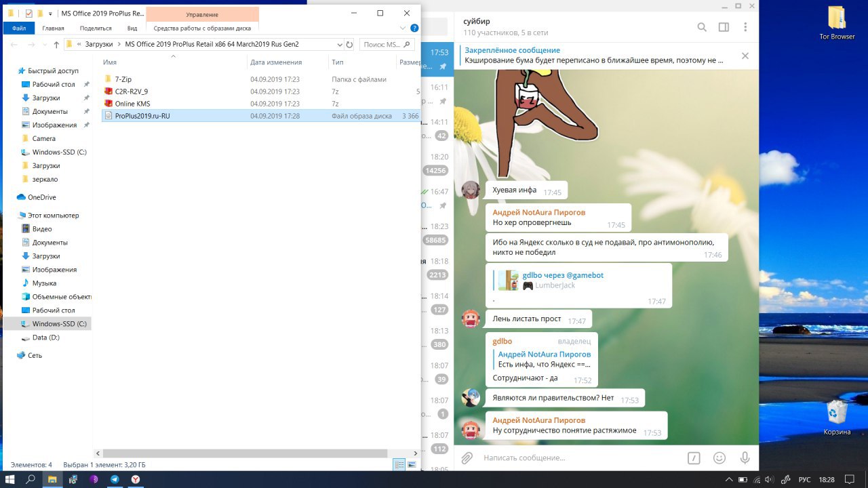Select the Online KMS archive file
The image size is (868, 488).
tap(132, 104)
